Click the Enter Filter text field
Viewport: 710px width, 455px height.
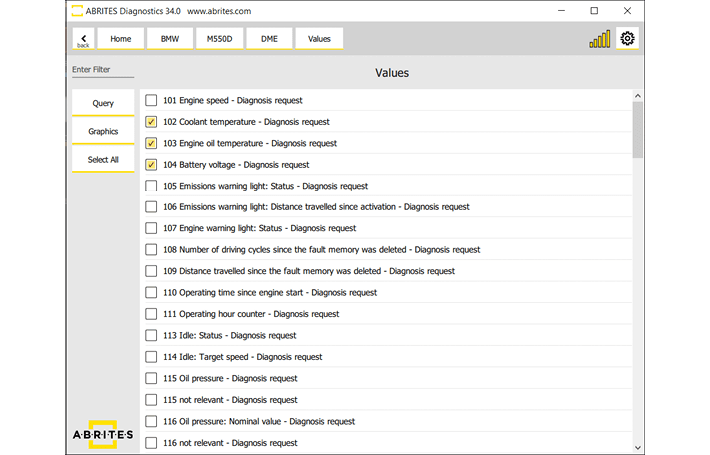(x=102, y=70)
